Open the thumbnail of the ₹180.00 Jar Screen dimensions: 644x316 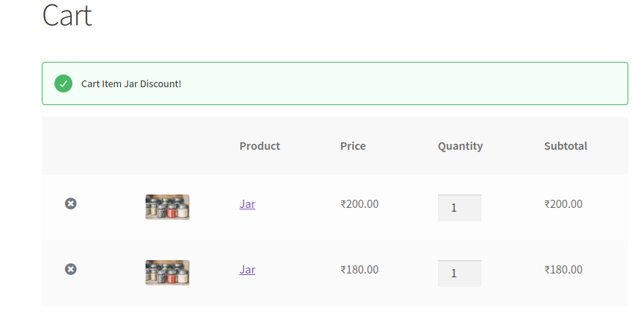(x=167, y=272)
